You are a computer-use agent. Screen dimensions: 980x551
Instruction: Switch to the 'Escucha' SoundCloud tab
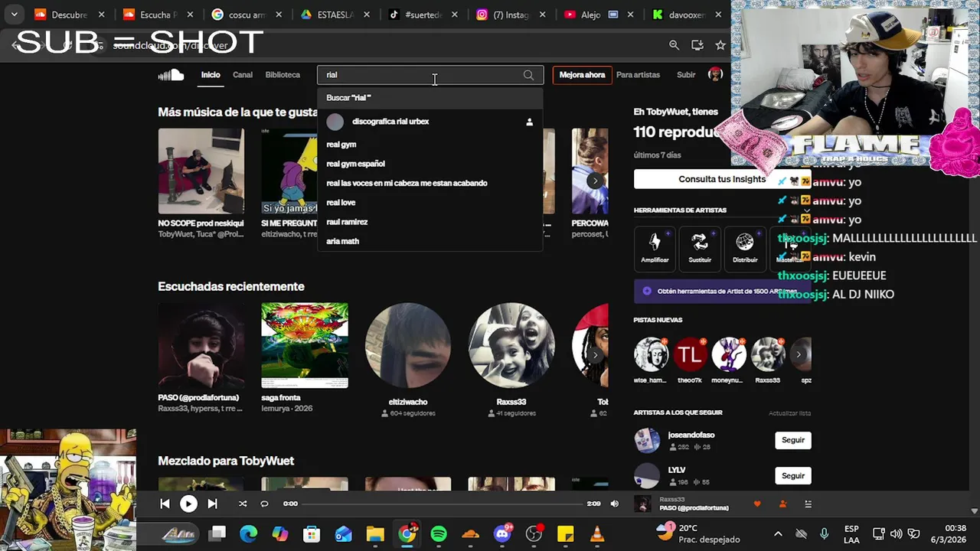[158, 15]
